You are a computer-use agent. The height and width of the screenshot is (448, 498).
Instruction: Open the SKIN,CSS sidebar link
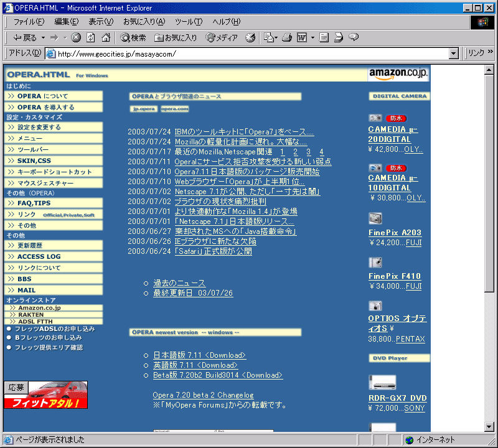pyautogui.click(x=54, y=161)
